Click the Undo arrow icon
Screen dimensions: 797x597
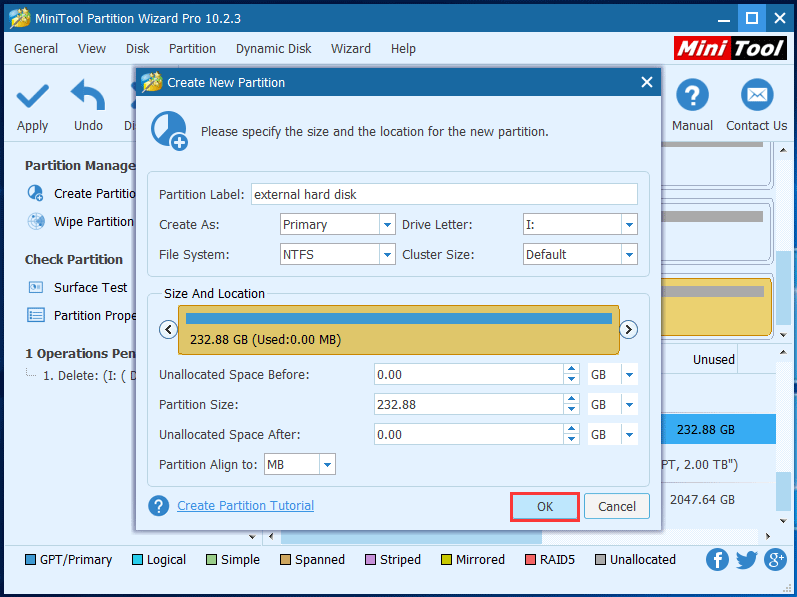pos(88,95)
